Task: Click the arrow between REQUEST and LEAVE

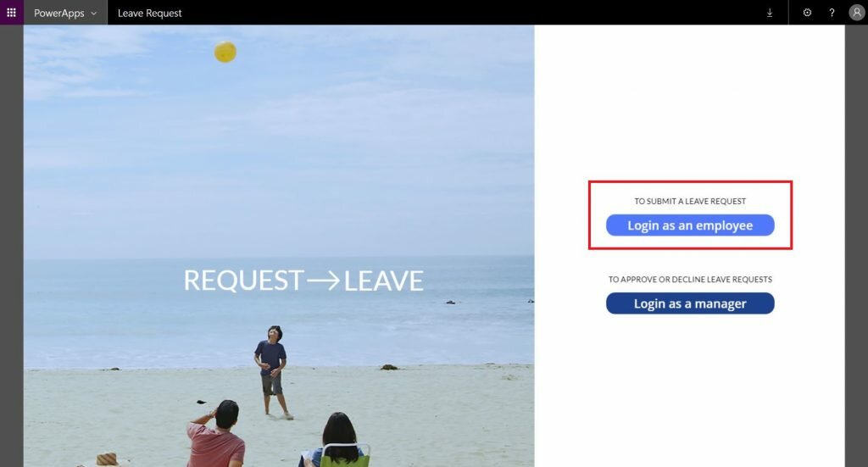Action: tap(323, 281)
